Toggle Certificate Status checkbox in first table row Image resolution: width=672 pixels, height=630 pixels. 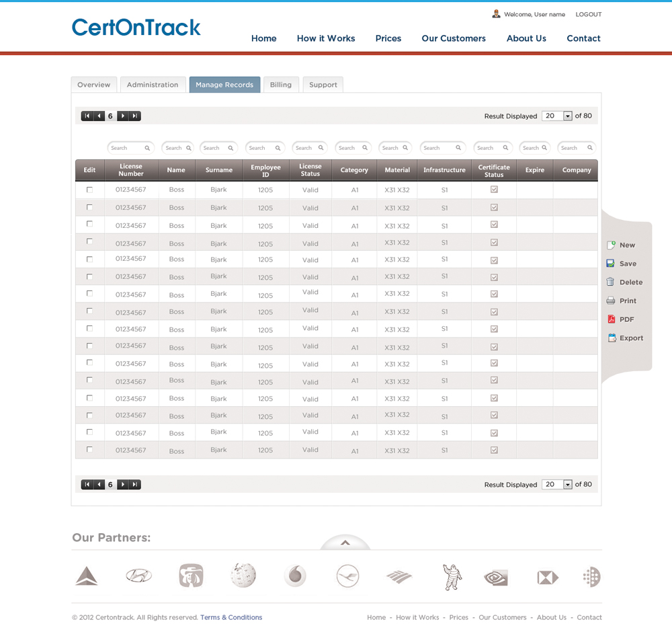click(494, 189)
